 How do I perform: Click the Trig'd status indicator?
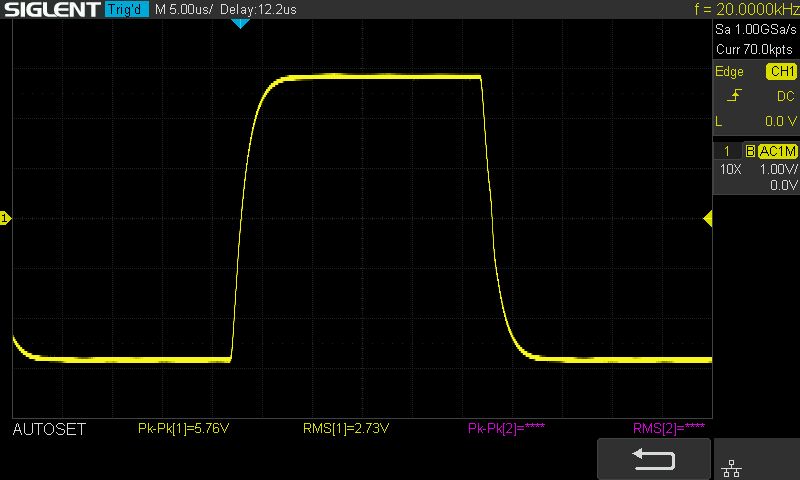pos(127,9)
